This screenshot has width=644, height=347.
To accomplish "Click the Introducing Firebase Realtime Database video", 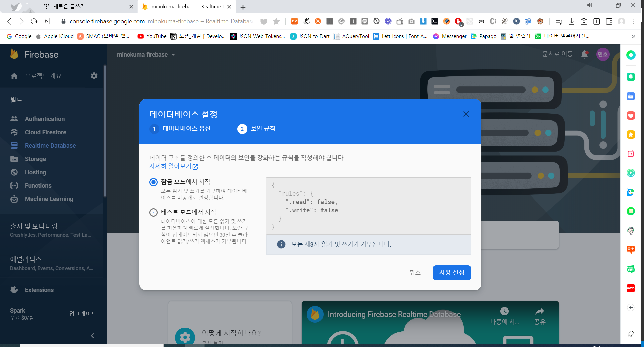I will click(x=430, y=322).
